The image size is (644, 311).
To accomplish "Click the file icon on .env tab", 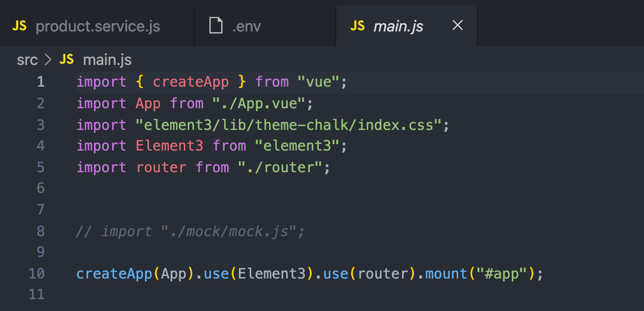I will click(216, 26).
